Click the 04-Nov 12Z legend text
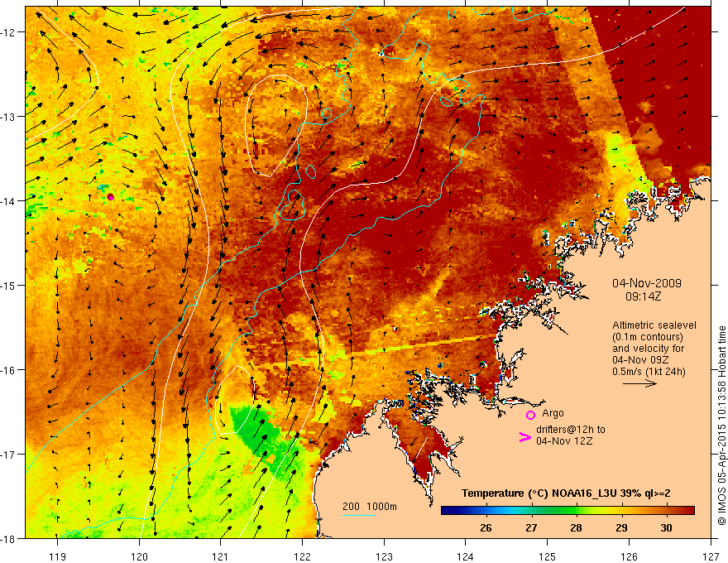The width and height of the screenshot is (728, 563). point(564,440)
